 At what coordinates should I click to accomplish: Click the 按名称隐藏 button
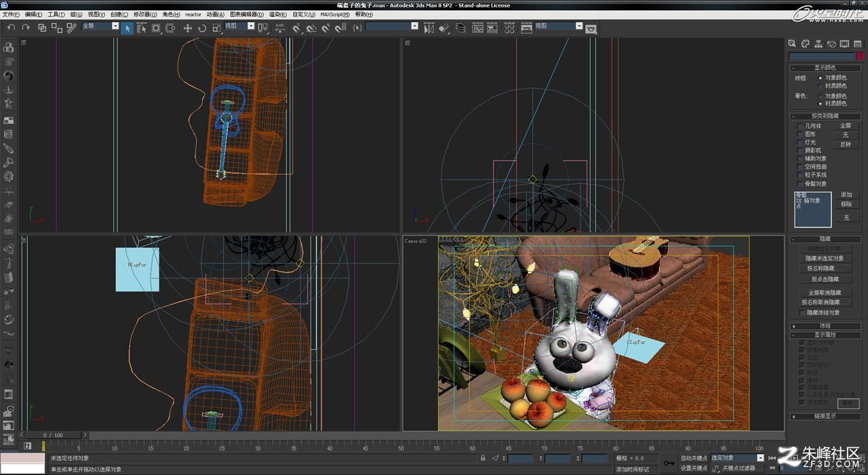825,268
